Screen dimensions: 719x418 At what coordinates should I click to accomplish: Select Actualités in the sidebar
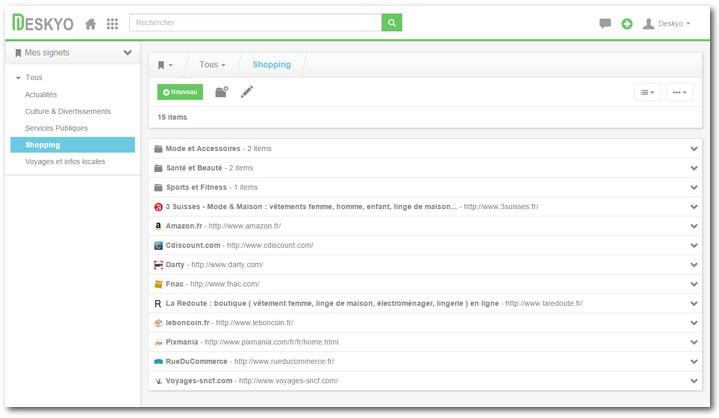click(x=41, y=94)
